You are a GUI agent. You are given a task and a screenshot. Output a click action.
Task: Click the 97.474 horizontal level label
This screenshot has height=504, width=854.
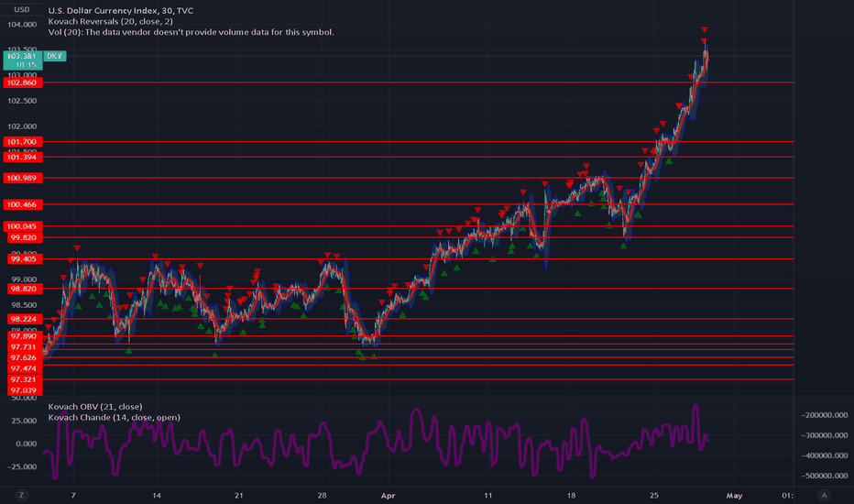(25, 368)
